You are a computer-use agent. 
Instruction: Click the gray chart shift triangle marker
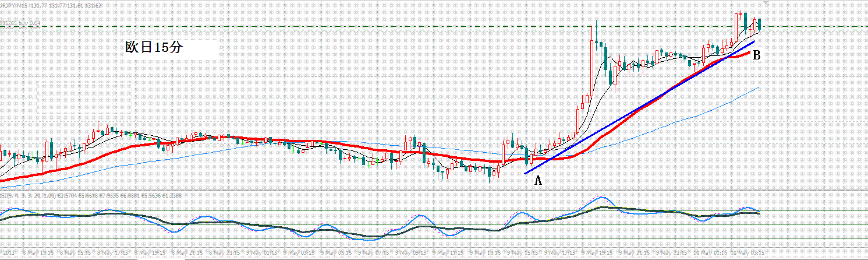766,3
